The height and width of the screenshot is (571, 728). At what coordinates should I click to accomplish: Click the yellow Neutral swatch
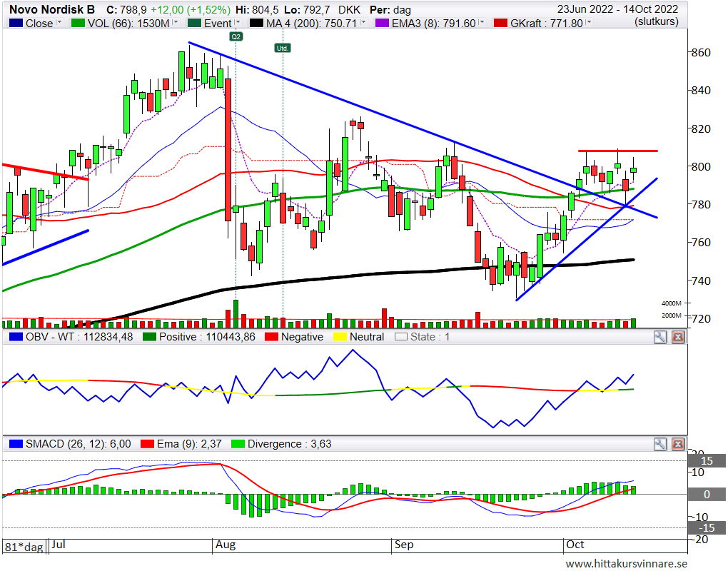(340, 337)
